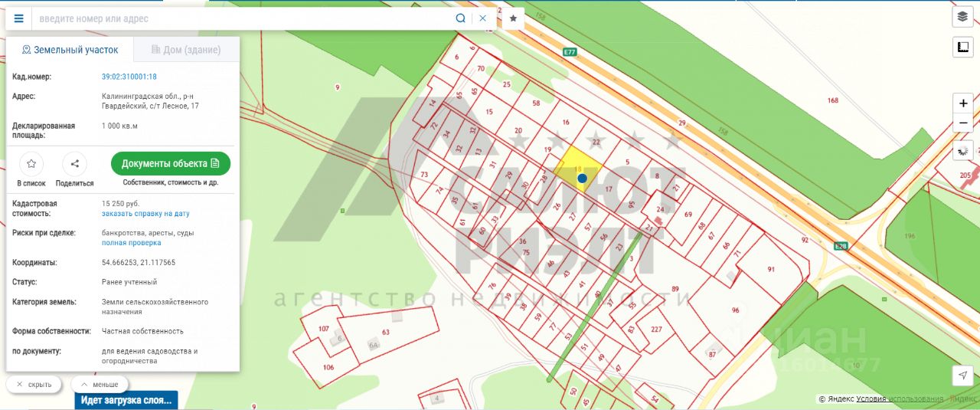This screenshot has height=410, width=980.
Task: Open Документы объекта button
Action: click(x=171, y=163)
